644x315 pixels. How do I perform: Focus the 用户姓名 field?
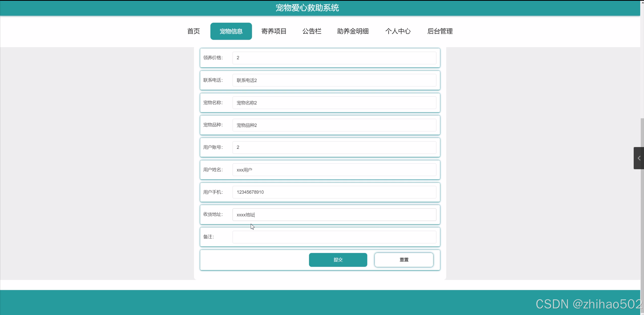[334, 170]
